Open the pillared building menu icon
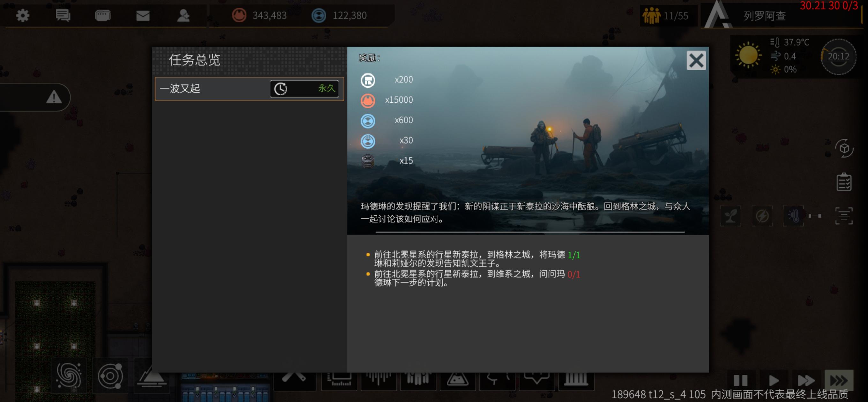The width and height of the screenshot is (868, 402). click(576, 380)
